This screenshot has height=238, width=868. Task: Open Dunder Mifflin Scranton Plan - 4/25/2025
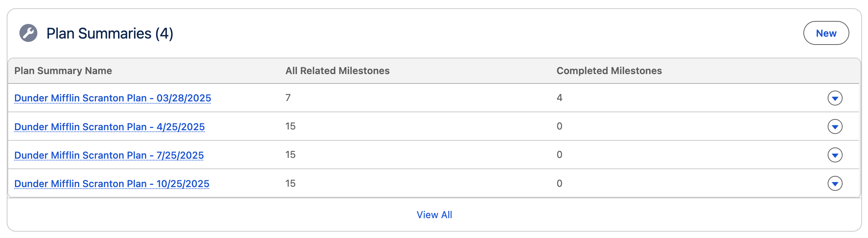tap(109, 126)
